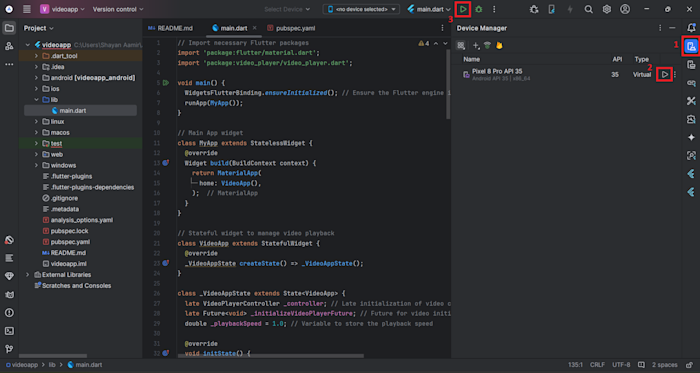Open the Gemini sparkle tool window
The image size is (700, 373).
[691, 137]
